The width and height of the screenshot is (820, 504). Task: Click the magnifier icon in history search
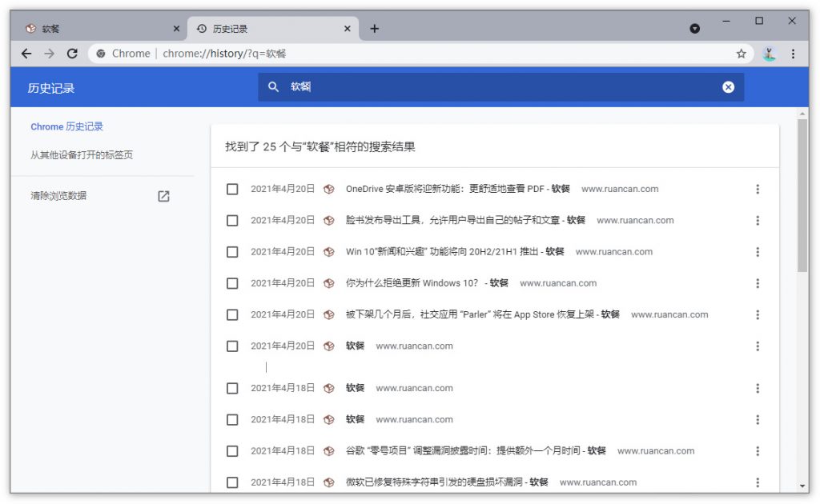click(274, 87)
